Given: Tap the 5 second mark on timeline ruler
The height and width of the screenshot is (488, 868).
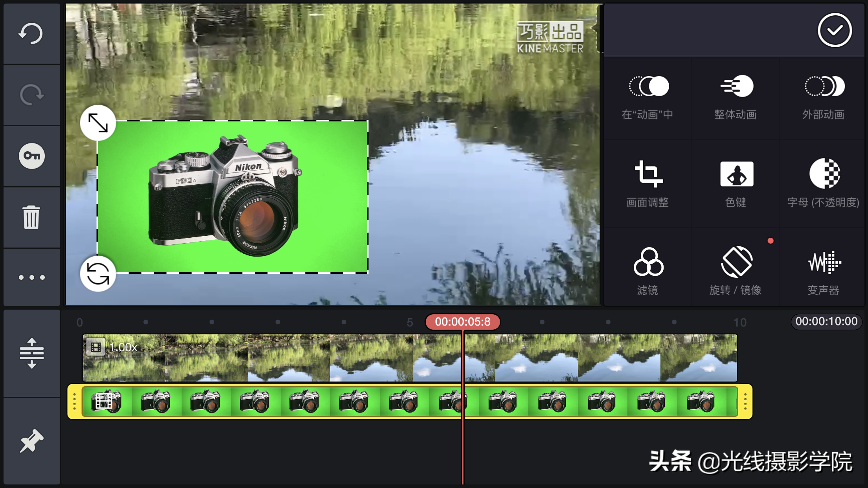Looking at the screenshot, I should click(x=410, y=323).
